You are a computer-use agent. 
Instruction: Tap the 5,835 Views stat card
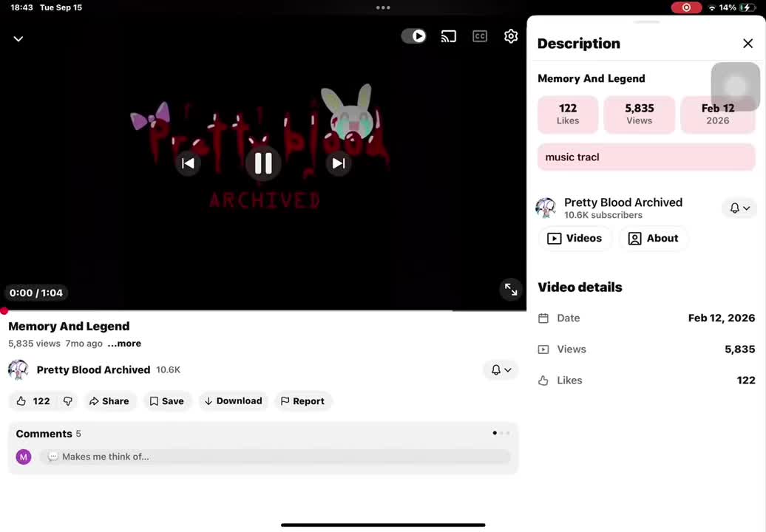640,115
